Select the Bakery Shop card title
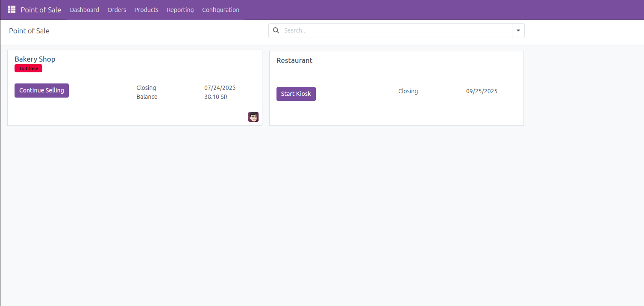Image resolution: width=644 pixels, height=306 pixels. click(35, 59)
